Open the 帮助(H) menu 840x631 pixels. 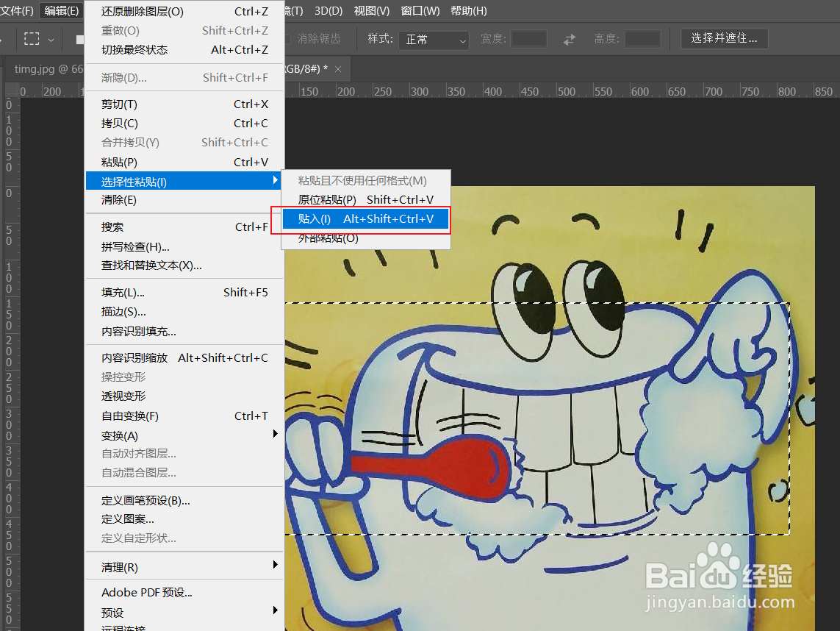[x=469, y=11]
